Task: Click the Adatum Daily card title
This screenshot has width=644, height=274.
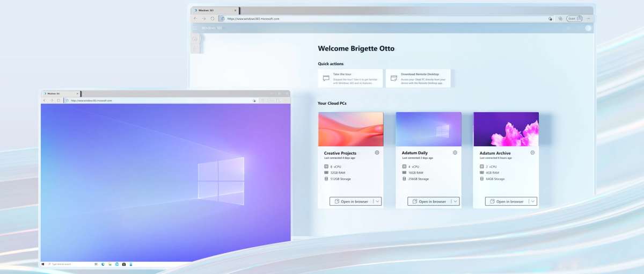Action: [415, 153]
